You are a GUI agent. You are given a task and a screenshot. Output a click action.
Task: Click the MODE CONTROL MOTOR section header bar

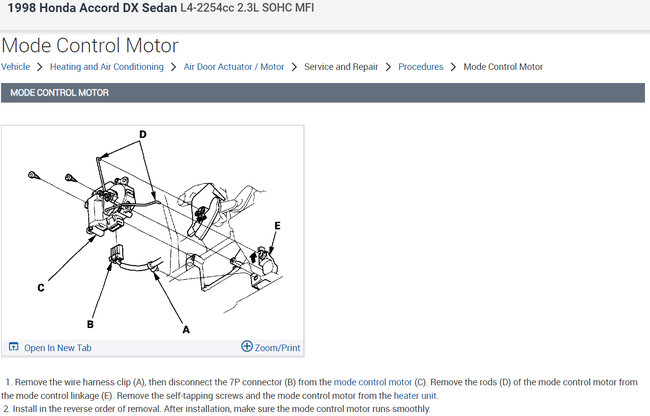pos(323,92)
